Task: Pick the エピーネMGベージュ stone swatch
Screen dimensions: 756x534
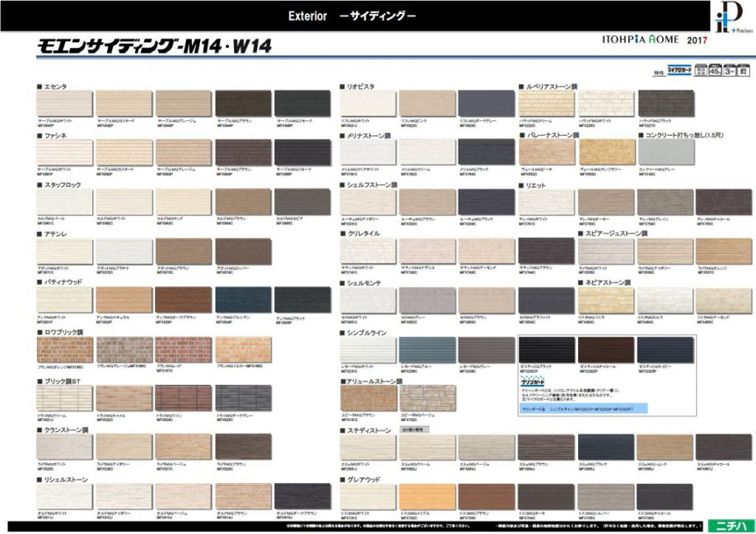Action: (x=427, y=399)
